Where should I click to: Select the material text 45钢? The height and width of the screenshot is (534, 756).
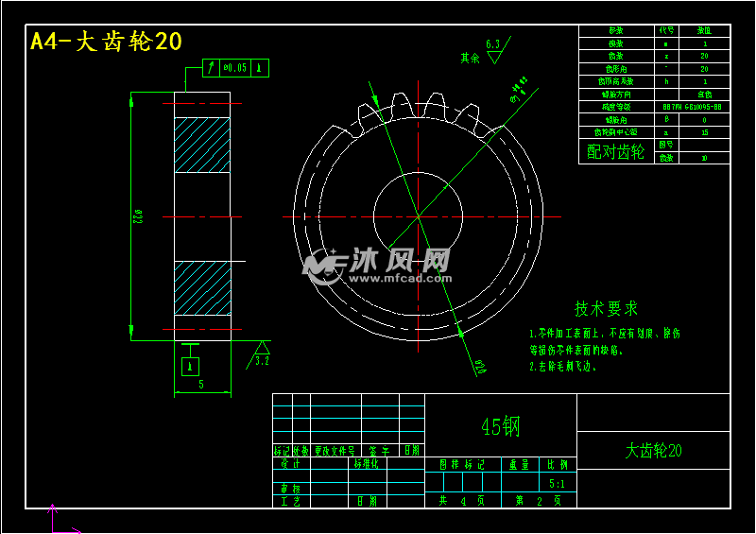(501, 426)
